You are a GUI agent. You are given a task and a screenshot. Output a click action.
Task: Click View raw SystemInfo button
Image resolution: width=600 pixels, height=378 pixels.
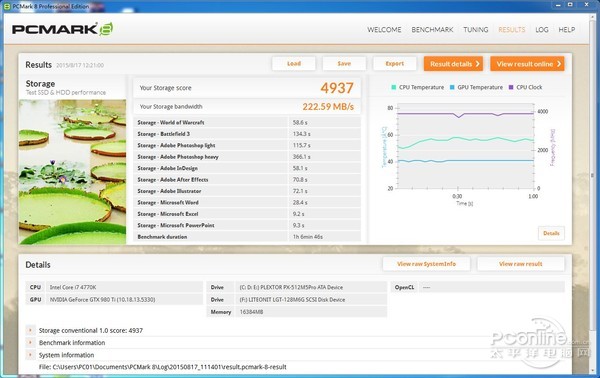426,264
